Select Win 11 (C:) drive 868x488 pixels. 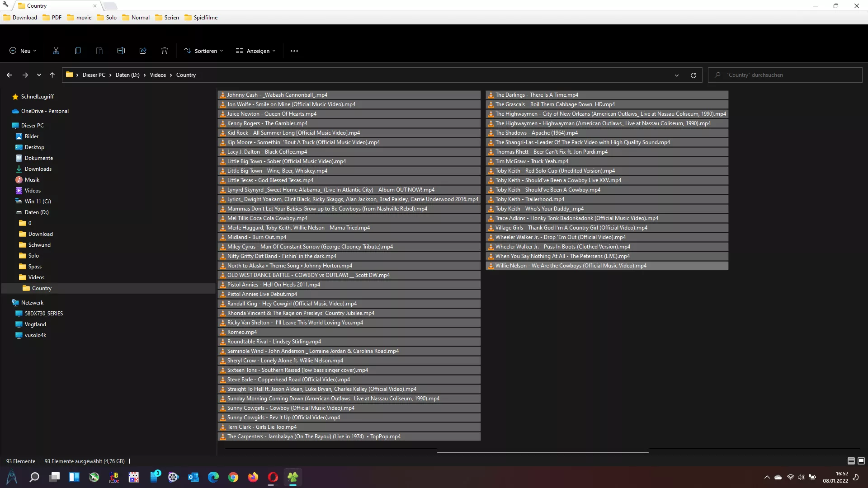point(38,202)
